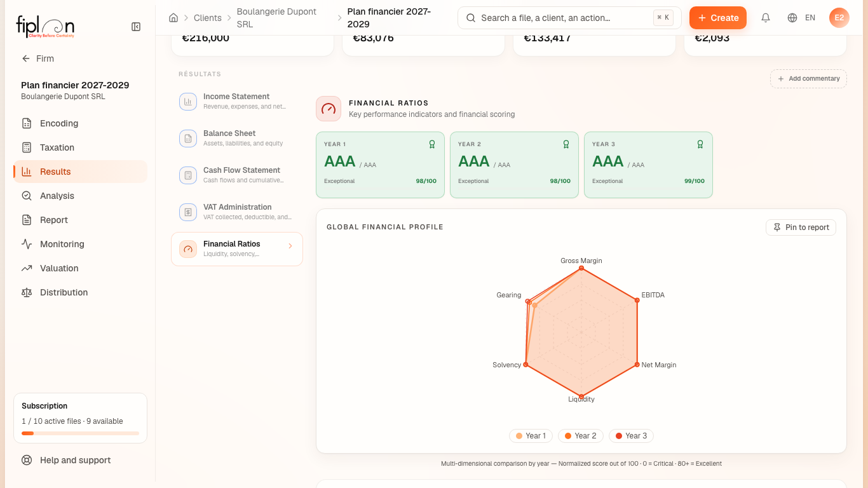Click the 99/100 score on Year 3
Screen dimensions: 868x488
pos(695,181)
